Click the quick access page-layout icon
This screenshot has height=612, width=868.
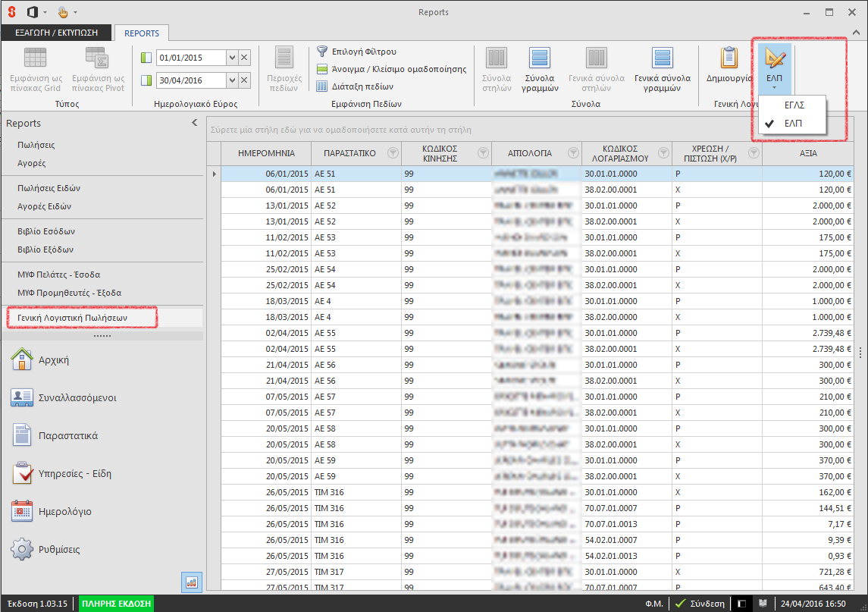(33, 11)
